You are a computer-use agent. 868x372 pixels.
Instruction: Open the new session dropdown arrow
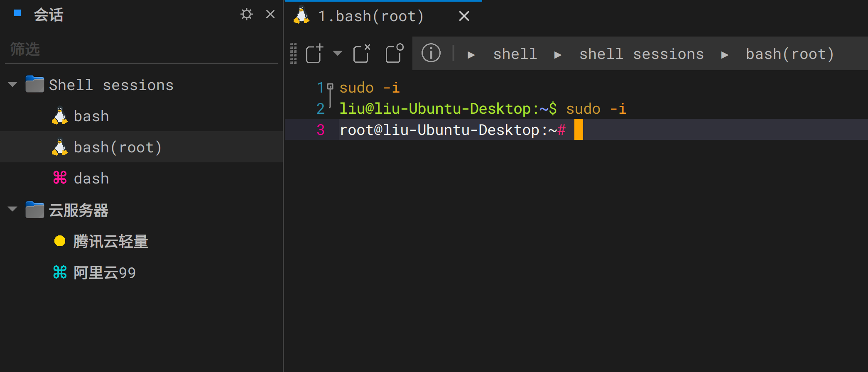338,53
